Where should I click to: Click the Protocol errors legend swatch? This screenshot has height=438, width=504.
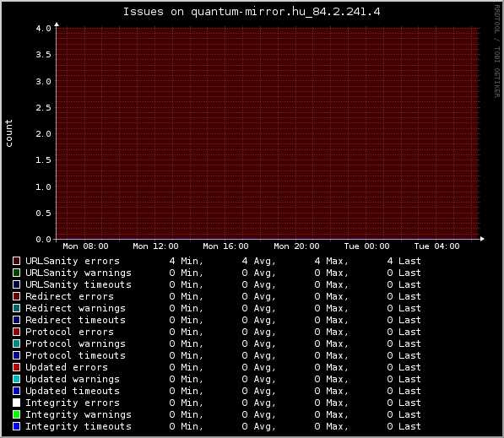[x=16, y=332]
